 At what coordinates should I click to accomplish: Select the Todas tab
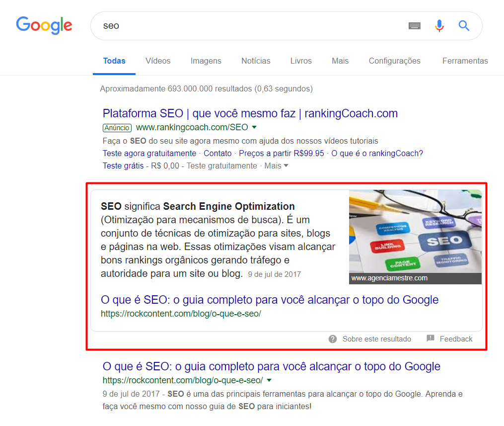[114, 61]
